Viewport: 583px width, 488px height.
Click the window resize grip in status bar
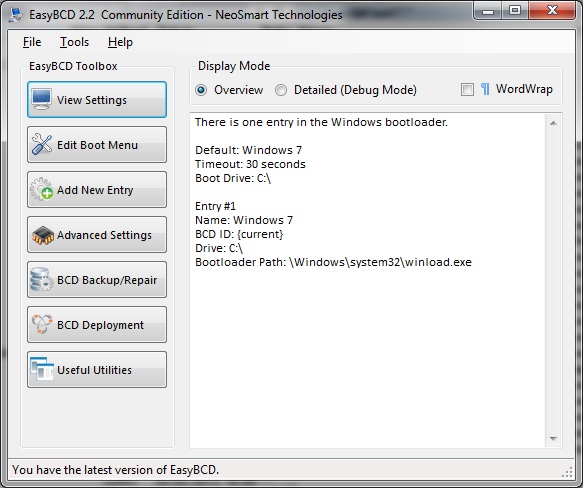567,472
